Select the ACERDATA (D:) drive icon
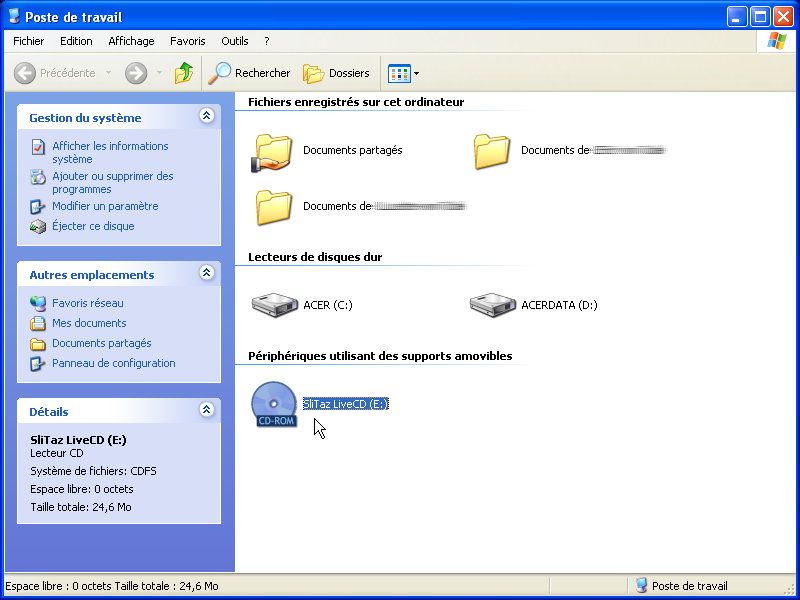The height and width of the screenshot is (600, 800). (492, 305)
